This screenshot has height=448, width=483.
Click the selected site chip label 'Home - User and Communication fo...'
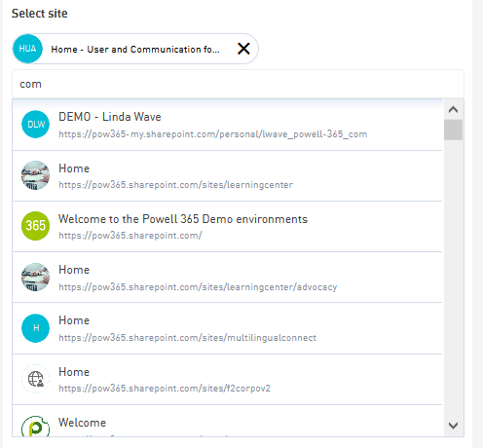point(135,50)
